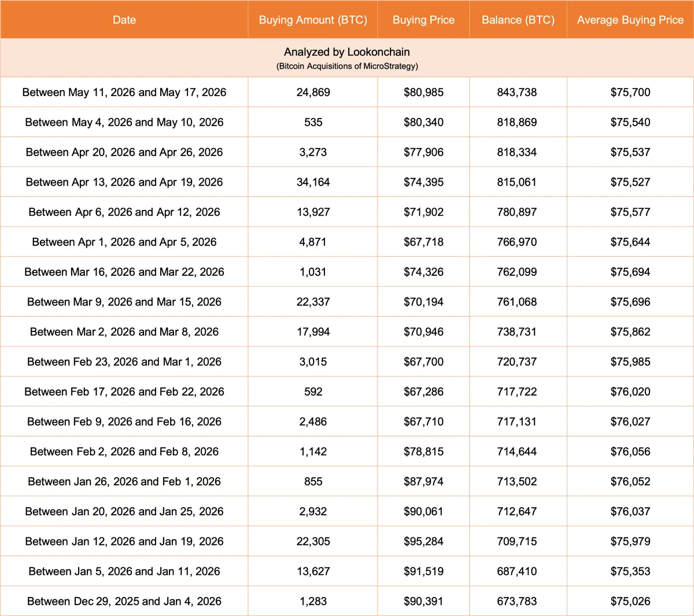Click the Average Buying Price header

630,20
